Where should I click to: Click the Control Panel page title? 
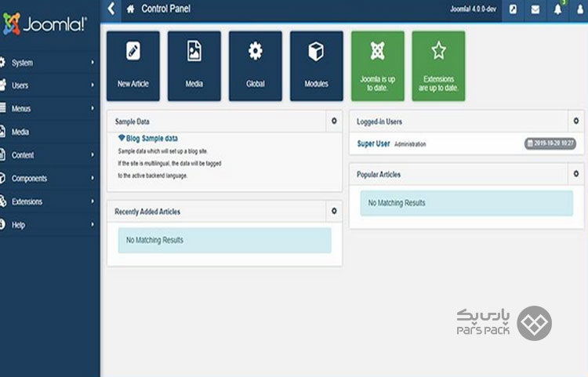pyautogui.click(x=165, y=9)
